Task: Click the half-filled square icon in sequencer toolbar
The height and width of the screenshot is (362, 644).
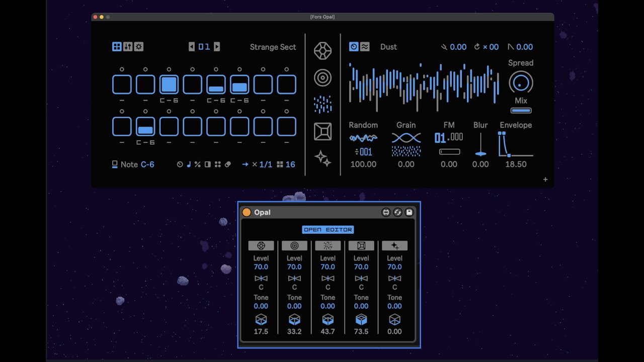Action: 208,164
